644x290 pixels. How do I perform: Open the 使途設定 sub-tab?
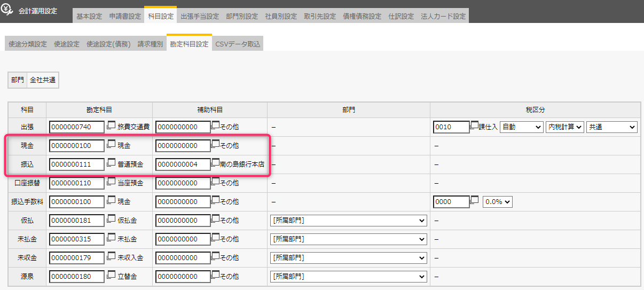coord(67,44)
